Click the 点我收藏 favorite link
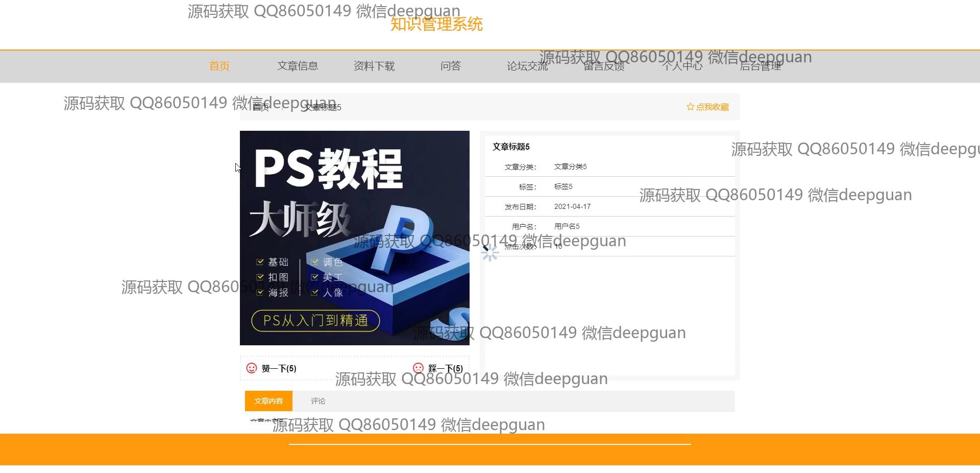Screen dimensions: 980x473 [x=707, y=107]
